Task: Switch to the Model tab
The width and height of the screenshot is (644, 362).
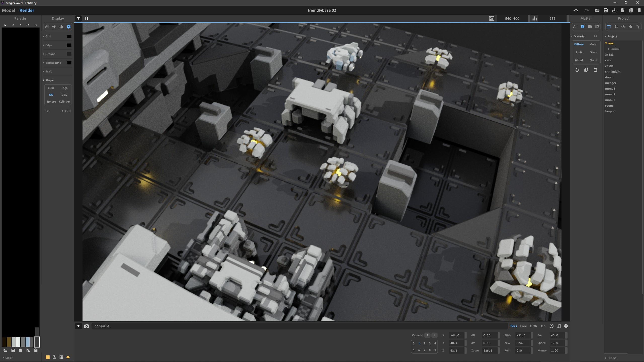Action: pyautogui.click(x=9, y=10)
